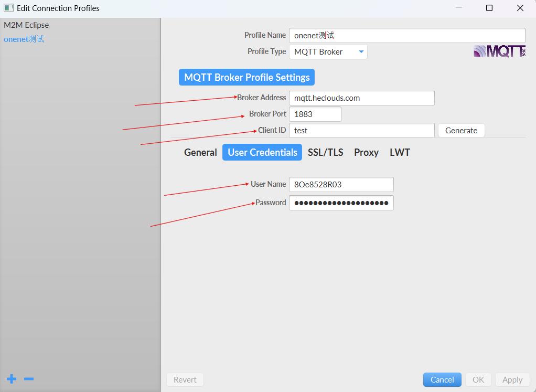
Task: Select the onenet测试 profile in list
Action: tap(24, 39)
